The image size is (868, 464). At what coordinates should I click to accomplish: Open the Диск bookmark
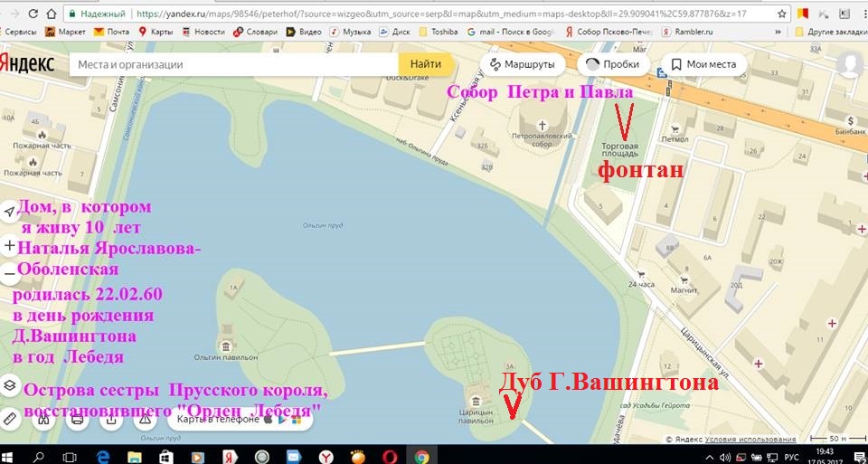395,33
